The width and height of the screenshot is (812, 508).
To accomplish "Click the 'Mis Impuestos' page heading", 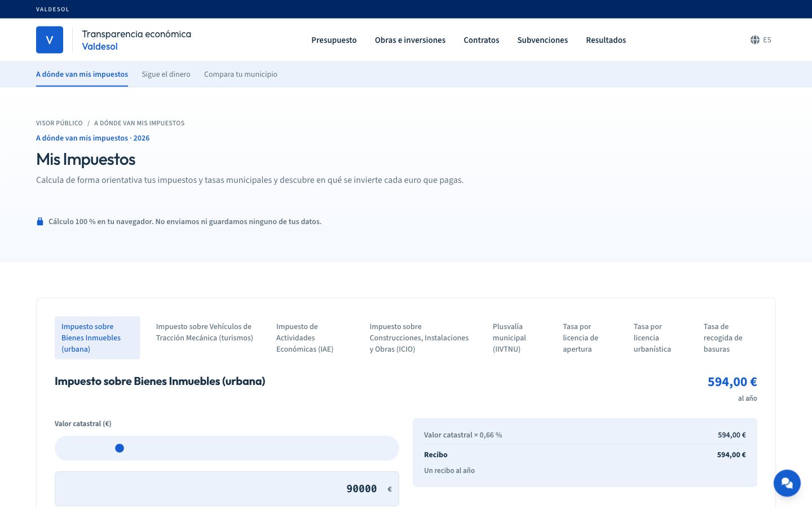I will click(x=86, y=159).
